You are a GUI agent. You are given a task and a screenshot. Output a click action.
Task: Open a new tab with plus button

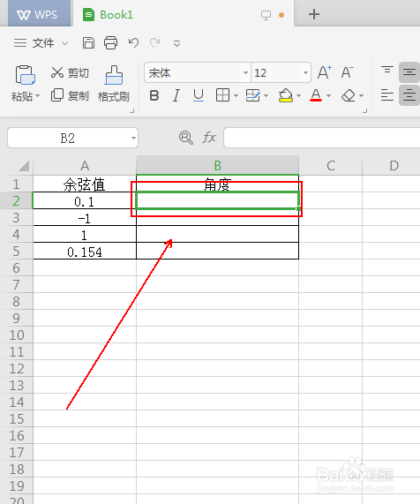pos(314,14)
